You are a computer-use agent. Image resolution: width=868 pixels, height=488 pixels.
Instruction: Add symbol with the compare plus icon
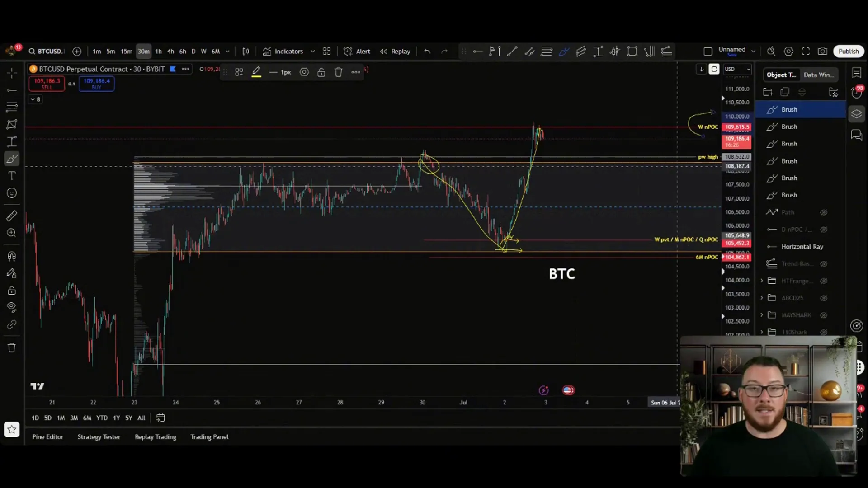tap(77, 52)
